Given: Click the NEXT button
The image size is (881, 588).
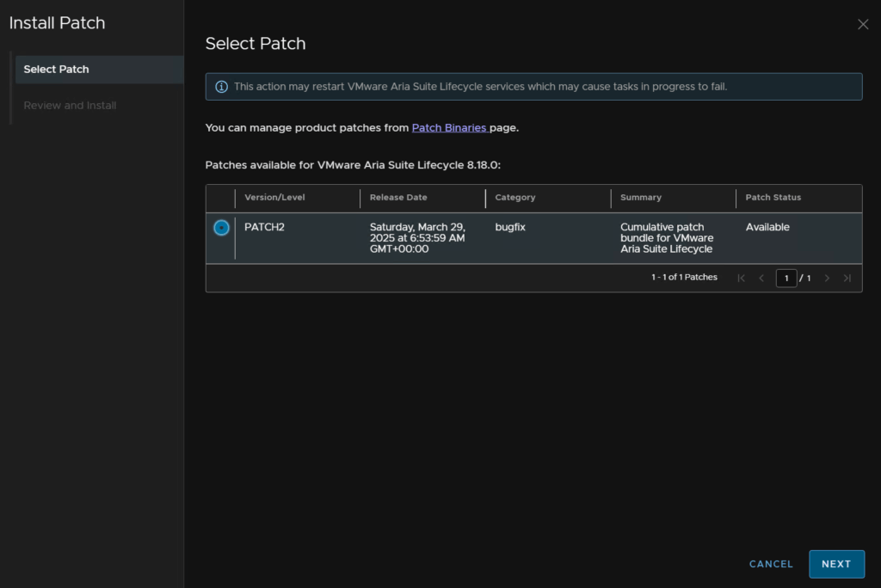Looking at the screenshot, I should (836, 564).
